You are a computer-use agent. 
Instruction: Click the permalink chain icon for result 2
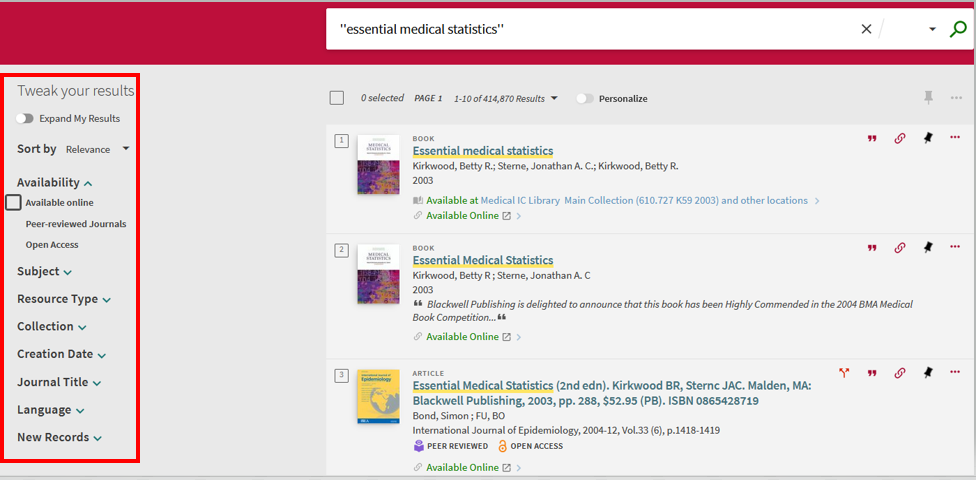pos(899,248)
